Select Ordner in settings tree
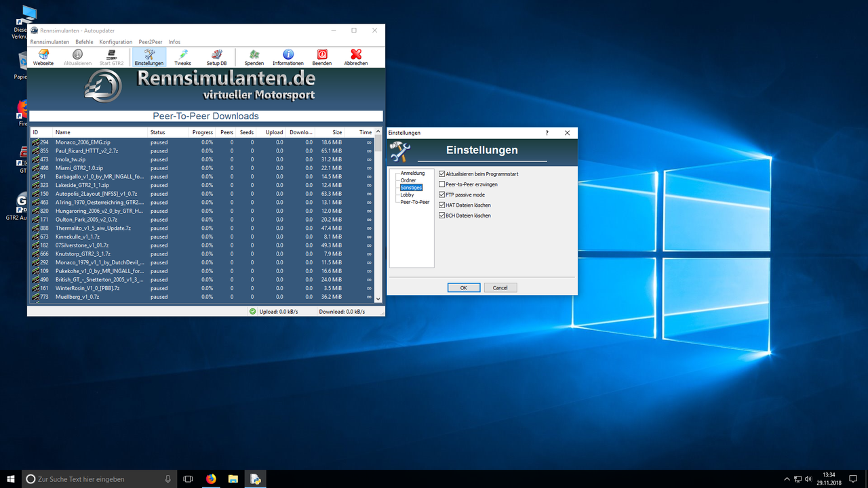 tap(408, 180)
